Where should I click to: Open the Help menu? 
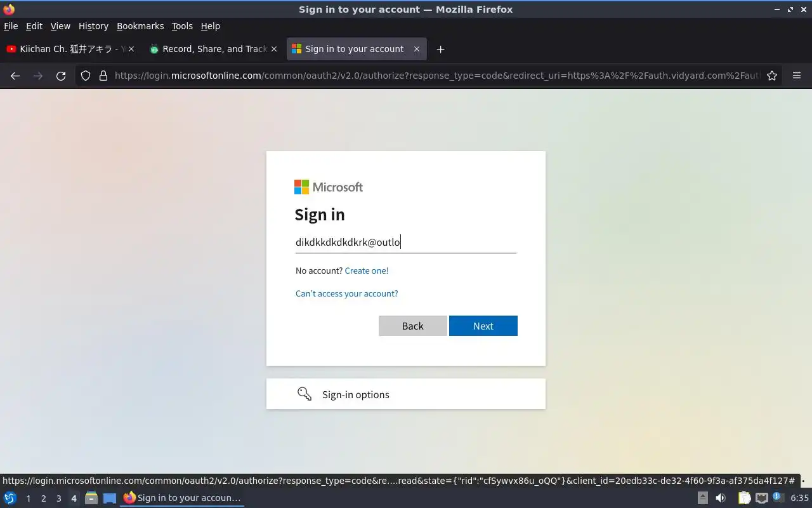tap(211, 26)
